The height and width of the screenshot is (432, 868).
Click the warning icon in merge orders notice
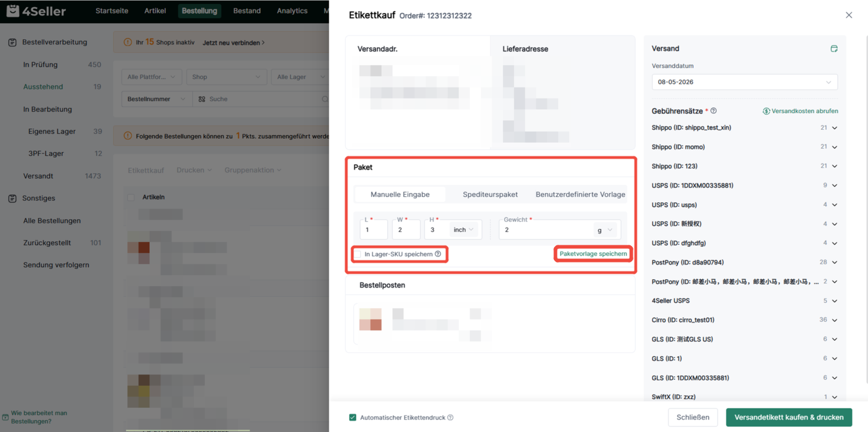click(127, 136)
